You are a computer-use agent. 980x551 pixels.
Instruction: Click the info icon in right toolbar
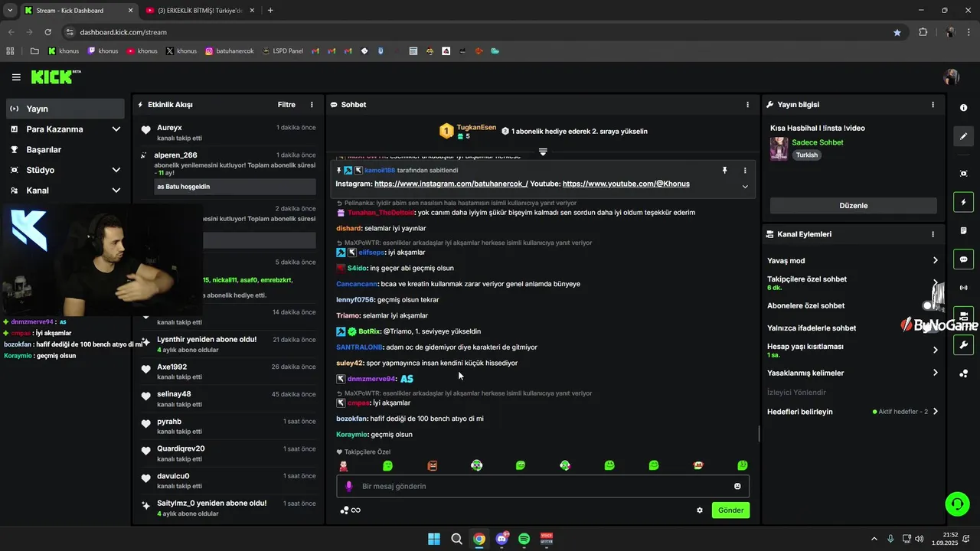pyautogui.click(x=964, y=108)
